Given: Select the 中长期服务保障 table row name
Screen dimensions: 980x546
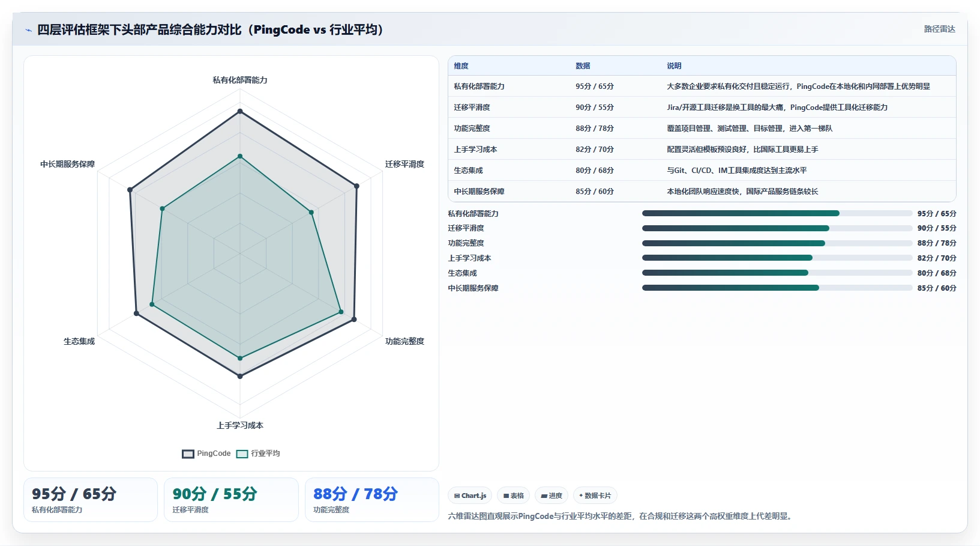Looking at the screenshot, I should [479, 192].
